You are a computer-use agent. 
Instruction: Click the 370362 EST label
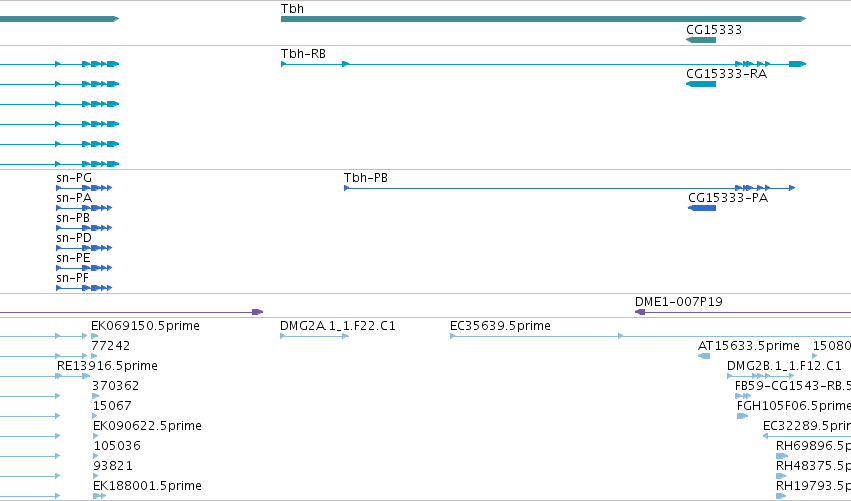point(116,386)
